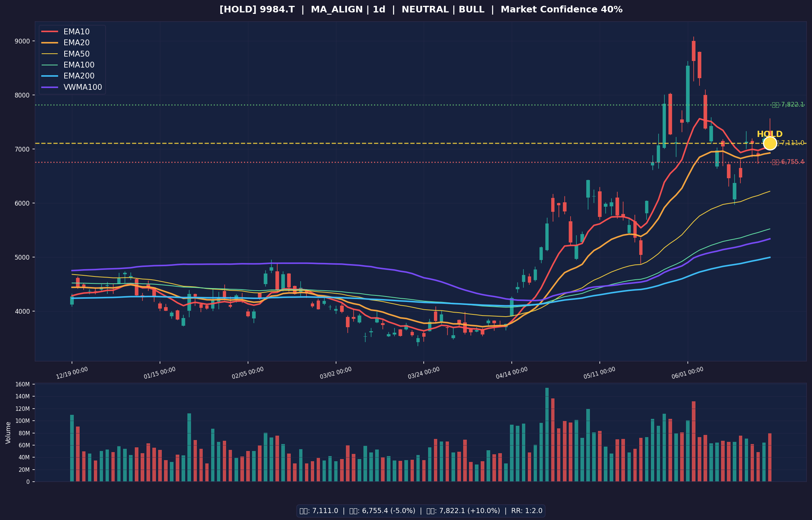Click the 7,822.1 target price label
The image size is (812, 520).
point(788,105)
